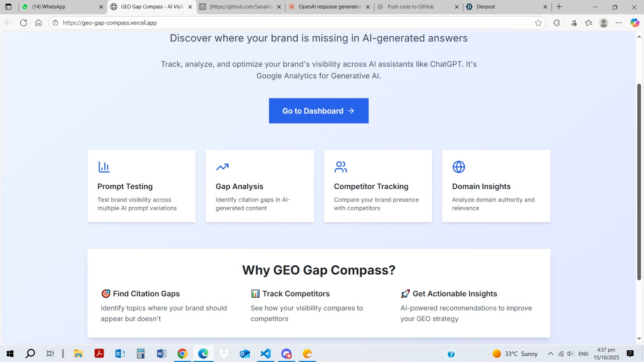644x362 pixels.
Task: Select the Prompt Testing card title
Action: pos(125,186)
